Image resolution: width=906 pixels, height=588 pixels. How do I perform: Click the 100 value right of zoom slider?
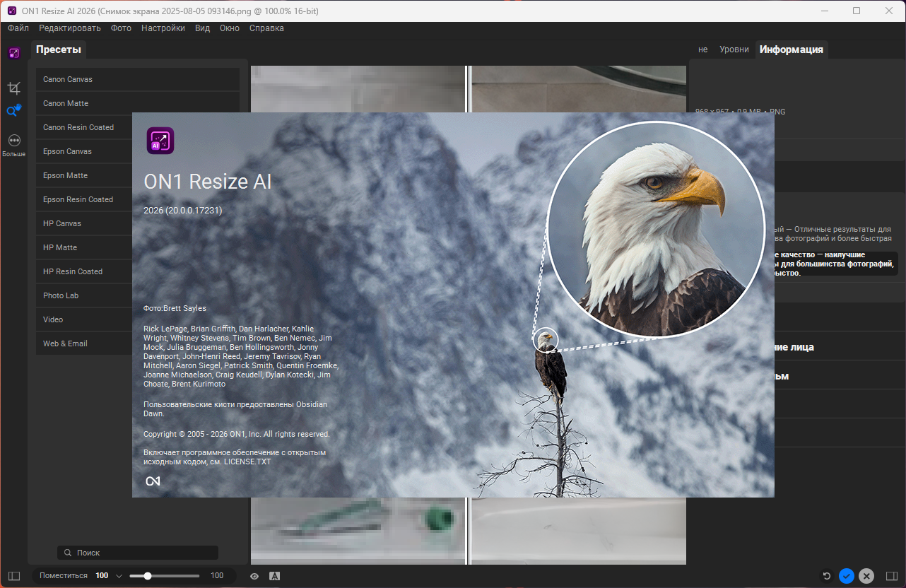coord(217,576)
